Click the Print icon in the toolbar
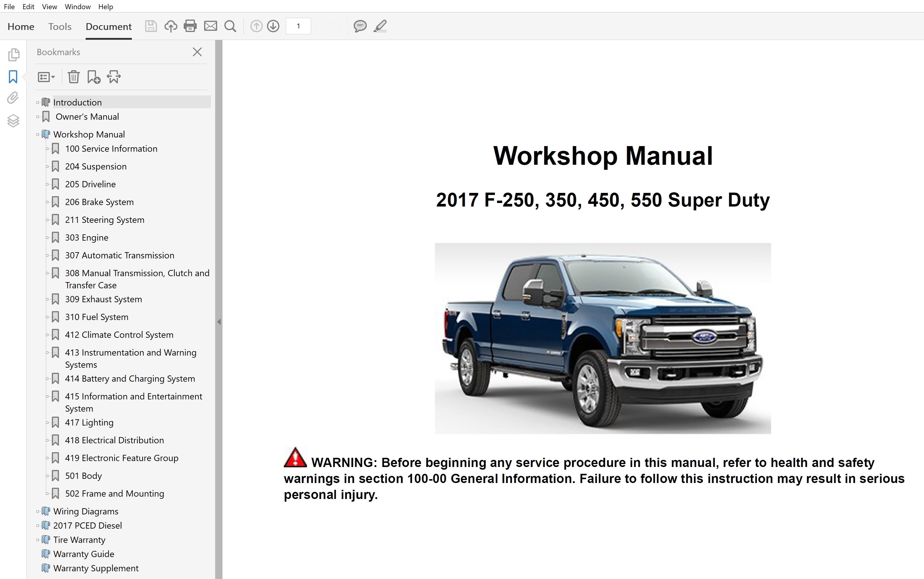The height and width of the screenshot is (579, 924). coord(190,26)
